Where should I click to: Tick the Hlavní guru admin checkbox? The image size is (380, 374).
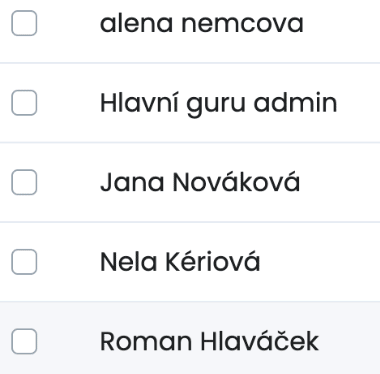click(24, 103)
